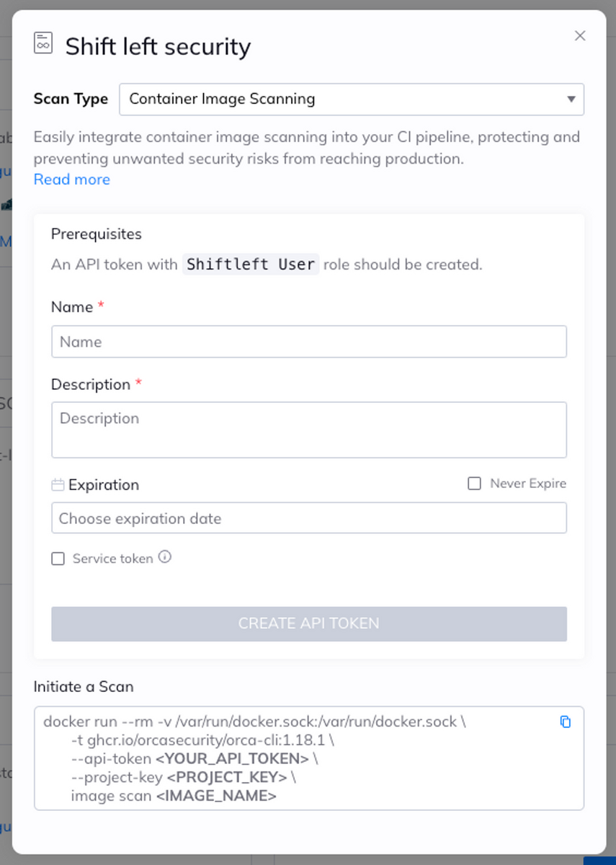
Task: Click the info icon beside Service token
Action: pos(166,556)
